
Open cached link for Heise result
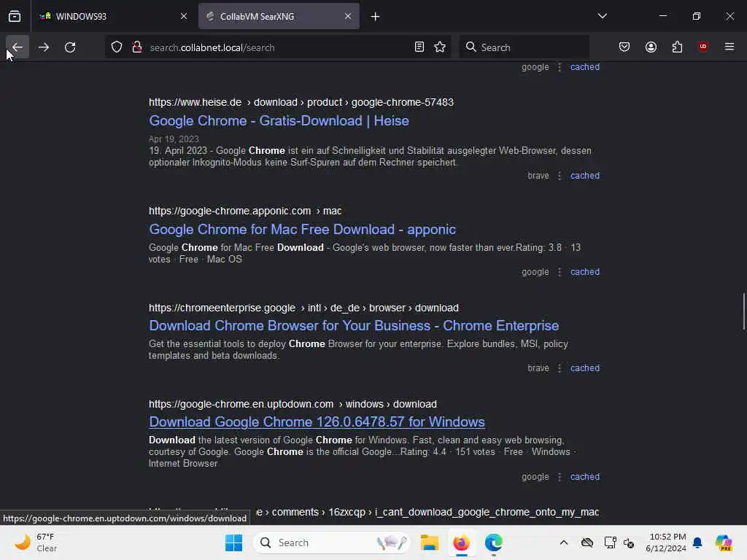coord(585,176)
